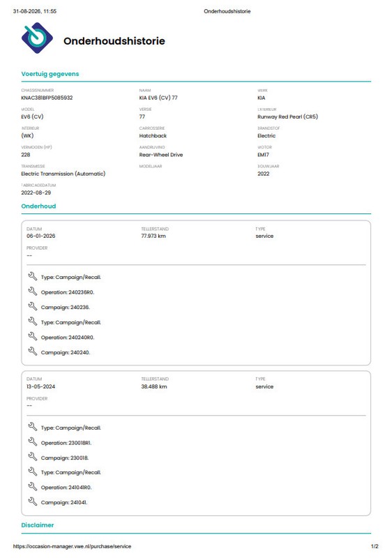Click wrench icon beside Operation: 230018R1
The height and width of the screenshot is (558, 392).
pos(32,442)
